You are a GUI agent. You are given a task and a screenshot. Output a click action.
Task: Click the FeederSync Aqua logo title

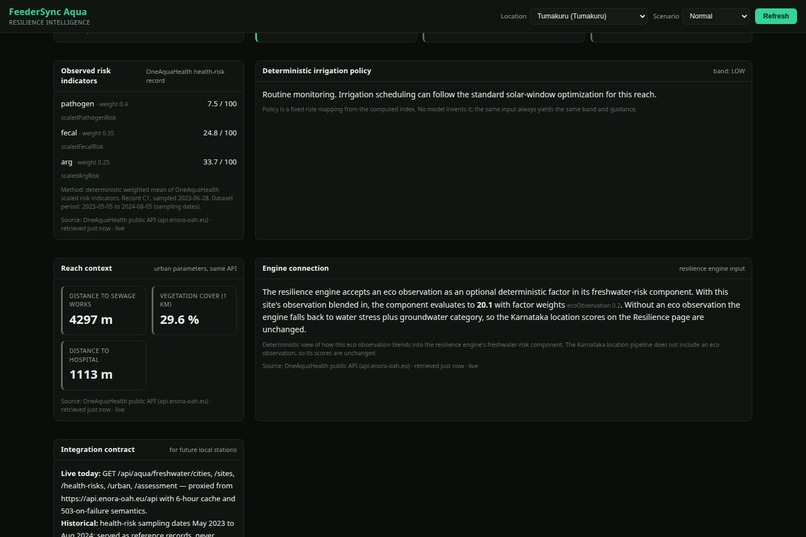coord(48,12)
